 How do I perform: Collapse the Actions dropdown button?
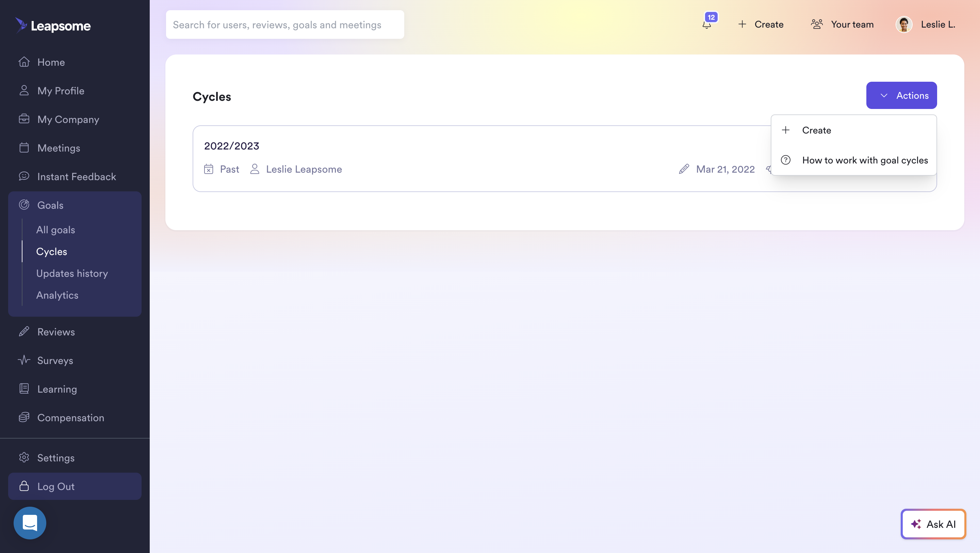(x=901, y=95)
